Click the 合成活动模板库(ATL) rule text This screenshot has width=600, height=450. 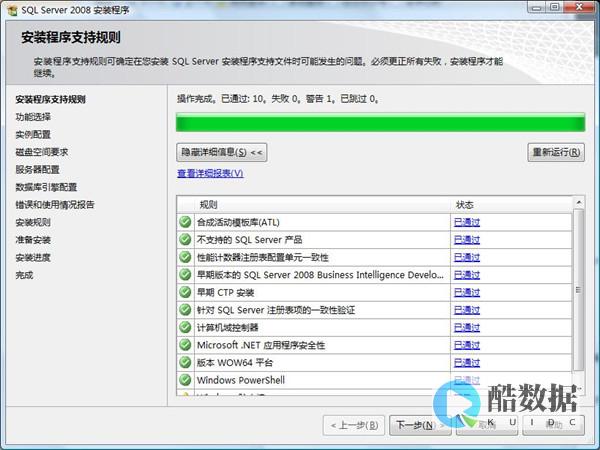click(x=238, y=222)
